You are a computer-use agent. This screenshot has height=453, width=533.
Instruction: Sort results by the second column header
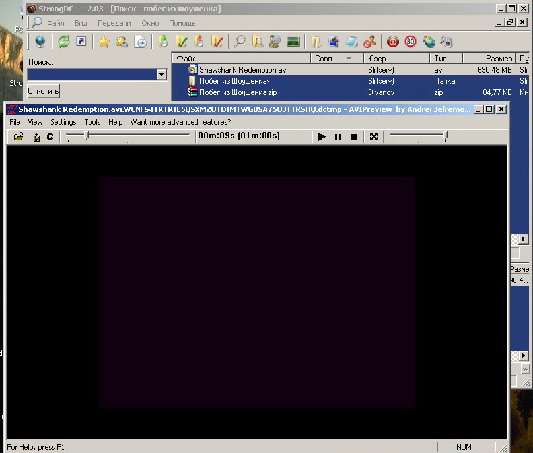point(337,58)
